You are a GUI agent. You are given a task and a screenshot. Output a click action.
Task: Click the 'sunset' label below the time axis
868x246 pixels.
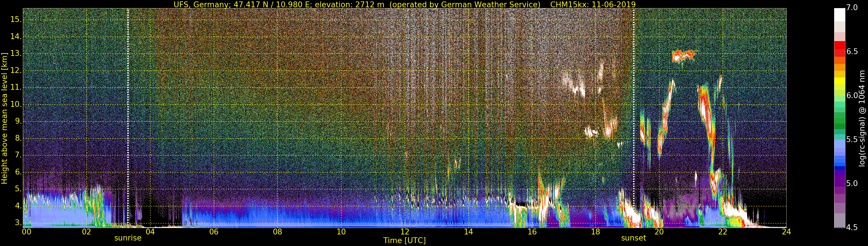tap(633, 238)
